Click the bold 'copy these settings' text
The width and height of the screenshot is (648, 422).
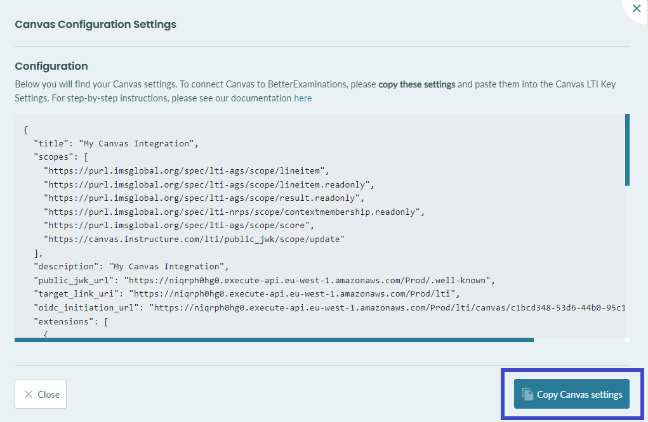click(417, 84)
